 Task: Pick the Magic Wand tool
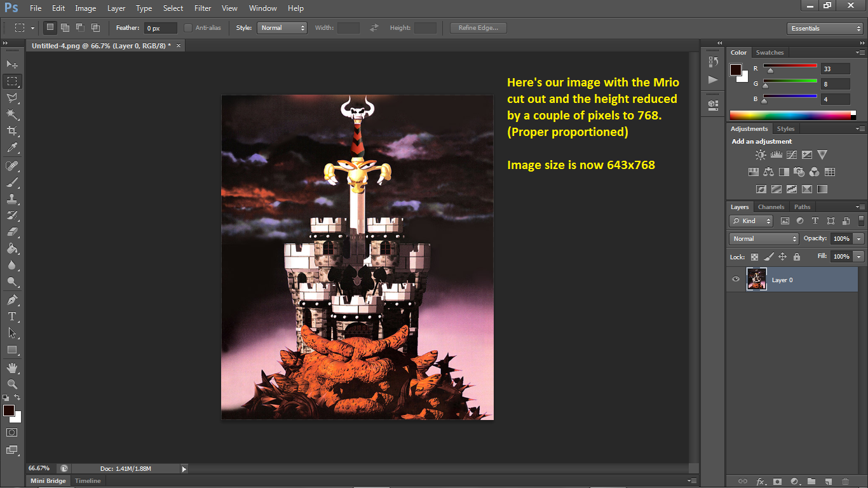pyautogui.click(x=12, y=114)
